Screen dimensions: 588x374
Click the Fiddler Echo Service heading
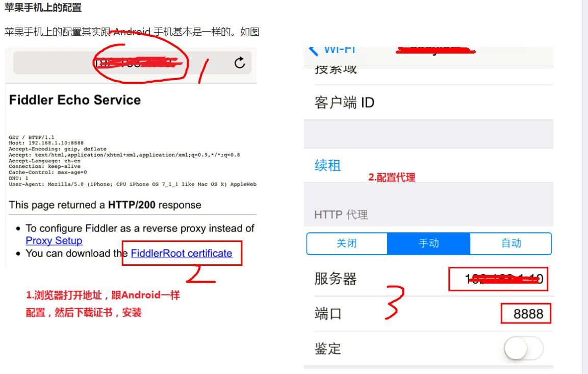[74, 100]
